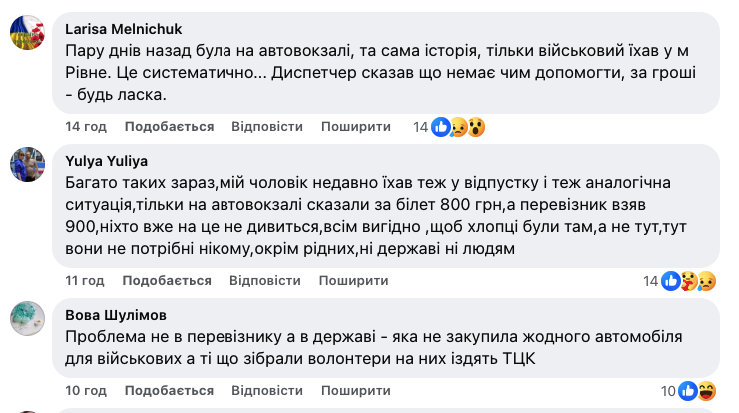Click Вова Шулімов's avatar image

coord(28,319)
